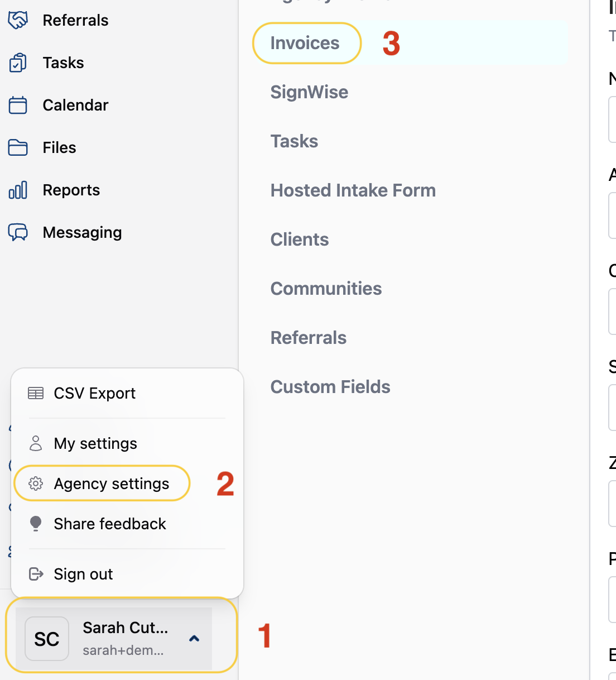The height and width of the screenshot is (680, 616).
Task: Click the Files folder icon
Action: [18, 147]
